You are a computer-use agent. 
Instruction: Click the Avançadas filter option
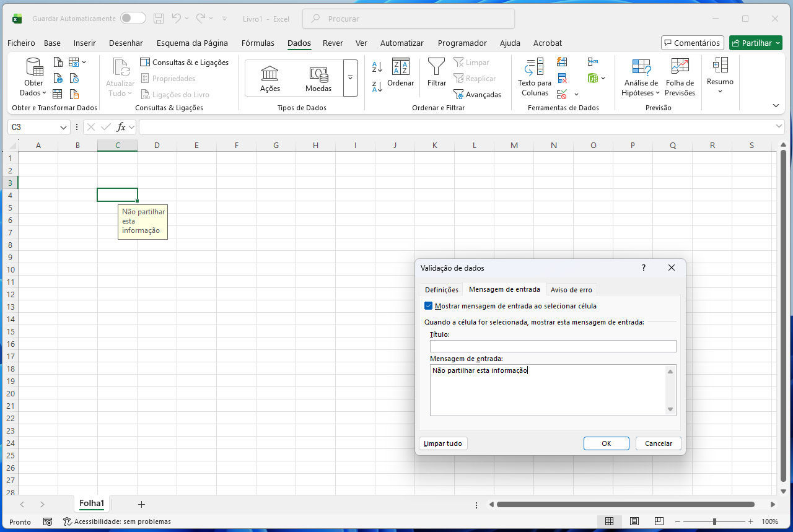[x=477, y=95]
